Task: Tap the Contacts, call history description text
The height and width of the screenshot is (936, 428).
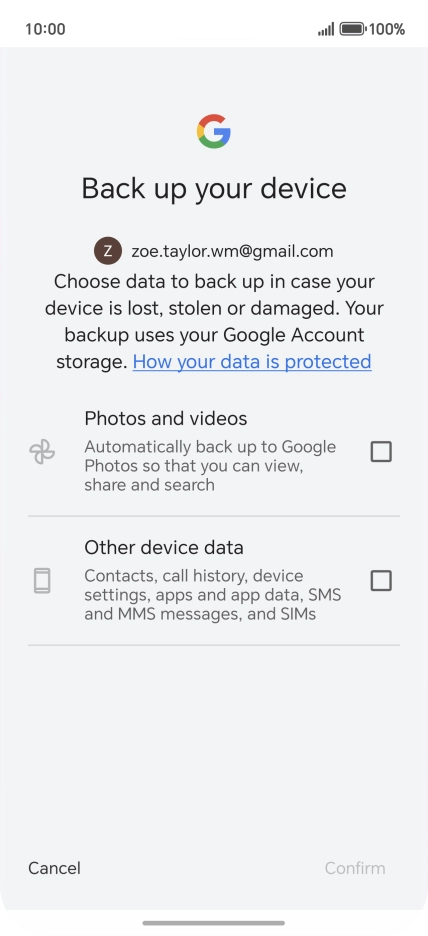Action: pos(213,595)
